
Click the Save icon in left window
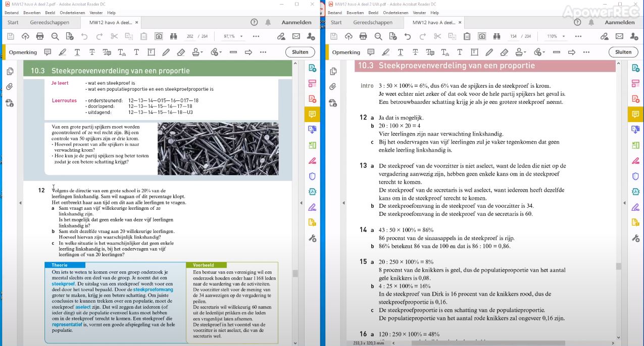pyautogui.click(x=10, y=36)
